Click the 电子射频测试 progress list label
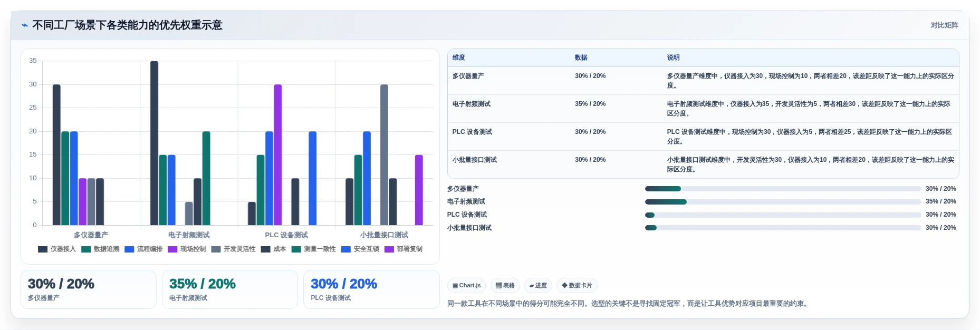Viewport: 980px width, 330px height. click(x=466, y=201)
